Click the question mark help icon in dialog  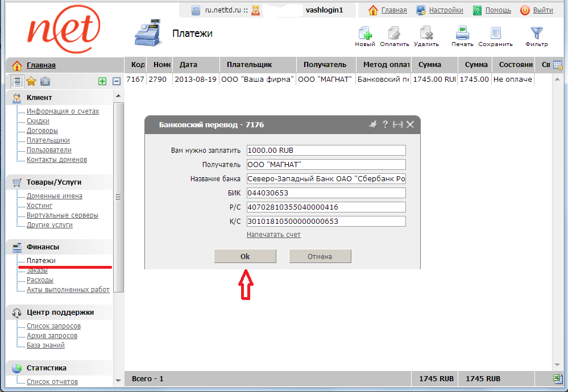click(385, 124)
